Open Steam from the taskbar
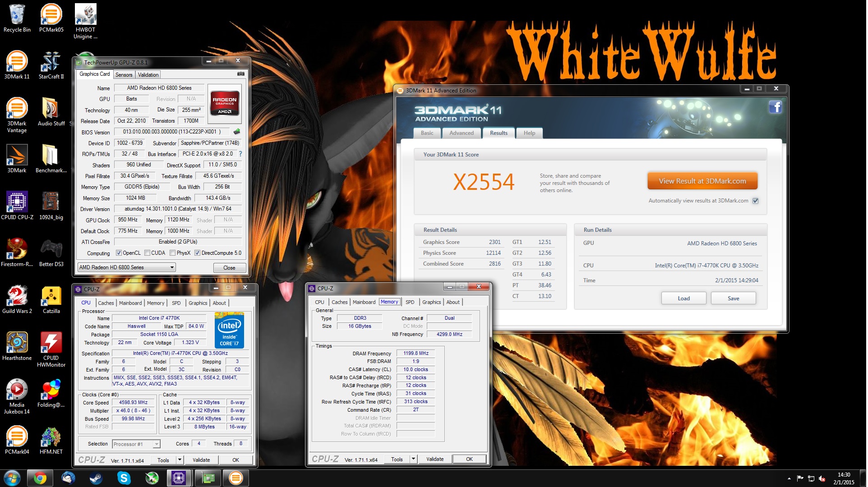 96,478
